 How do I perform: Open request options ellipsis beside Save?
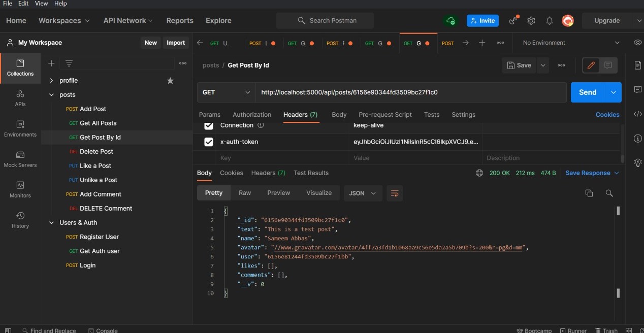click(x=561, y=65)
